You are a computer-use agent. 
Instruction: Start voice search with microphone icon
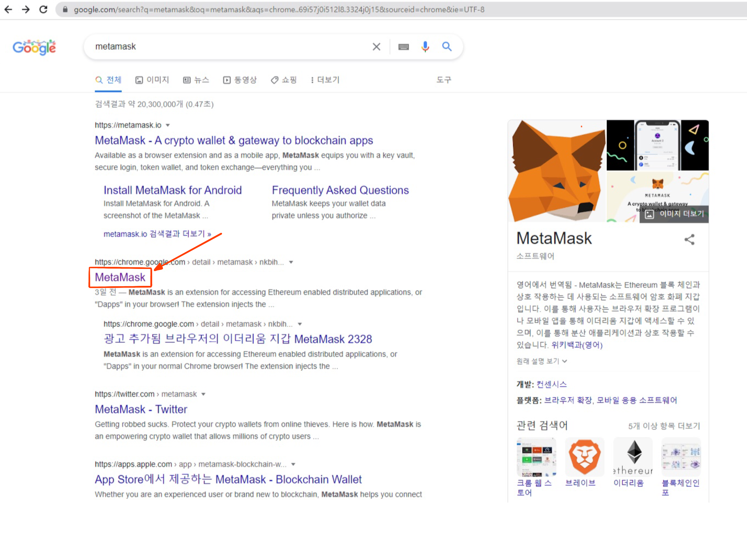tap(425, 46)
